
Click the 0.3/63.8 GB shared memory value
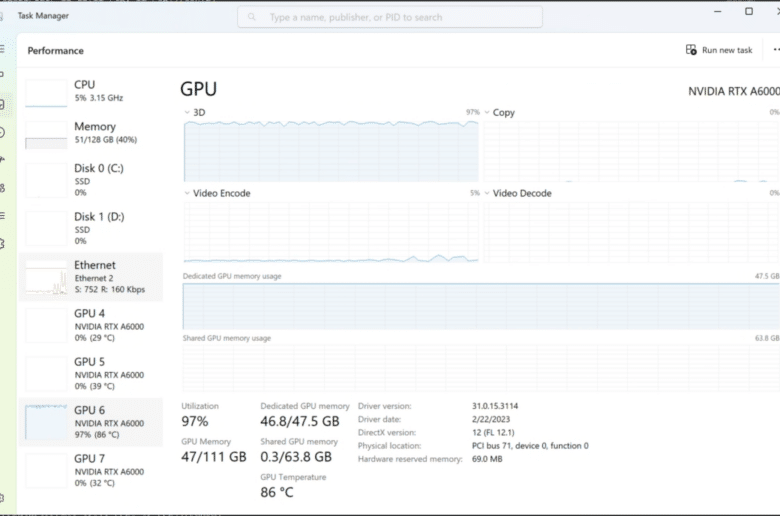(x=295, y=457)
